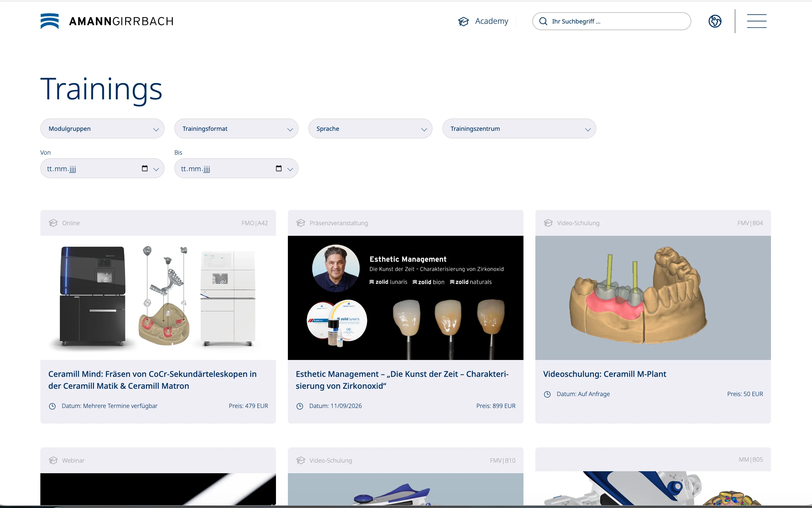
Task: Click the MM|B05 course code
Action: [x=750, y=459]
